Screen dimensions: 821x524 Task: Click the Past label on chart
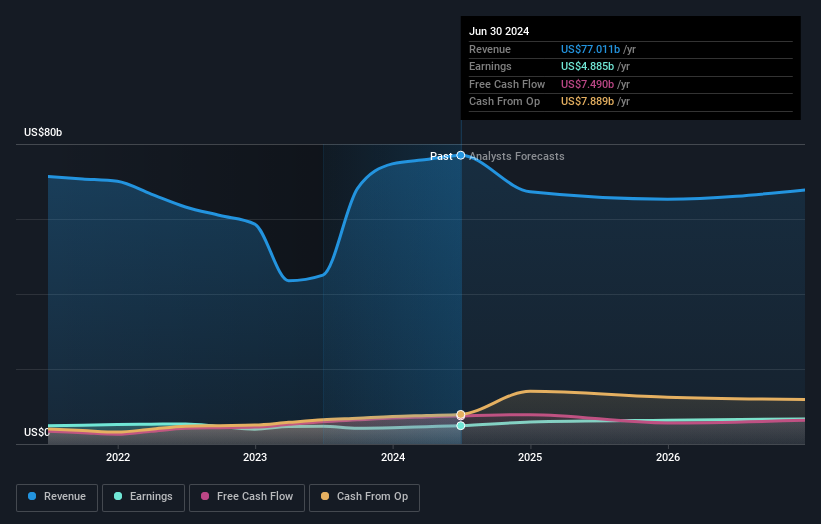coord(441,156)
